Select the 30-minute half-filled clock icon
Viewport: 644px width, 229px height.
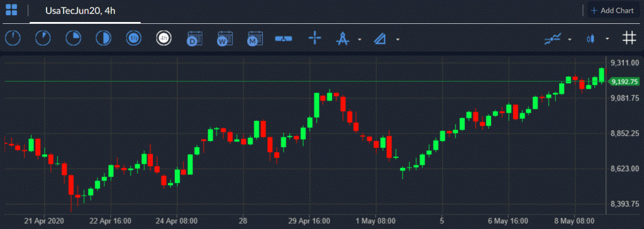click(x=104, y=38)
